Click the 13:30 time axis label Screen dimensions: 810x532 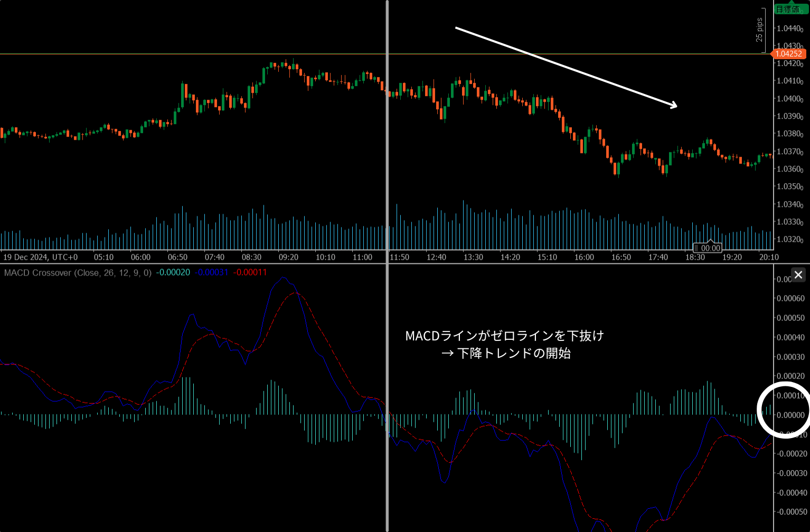pos(473,258)
